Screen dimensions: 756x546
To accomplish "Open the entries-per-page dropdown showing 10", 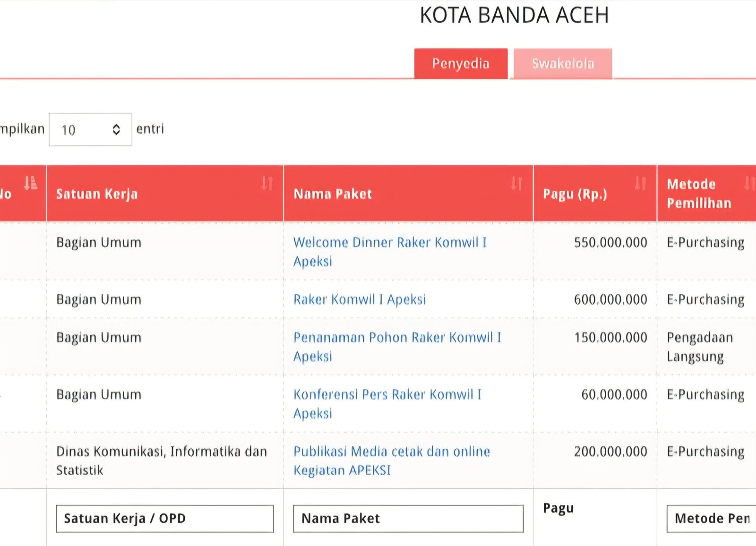I will pos(90,129).
